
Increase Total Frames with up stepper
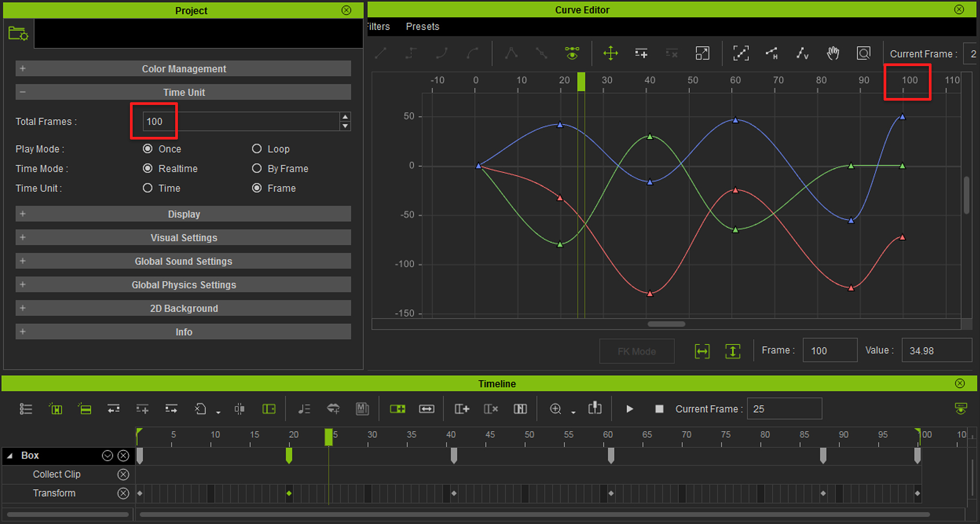pos(345,117)
